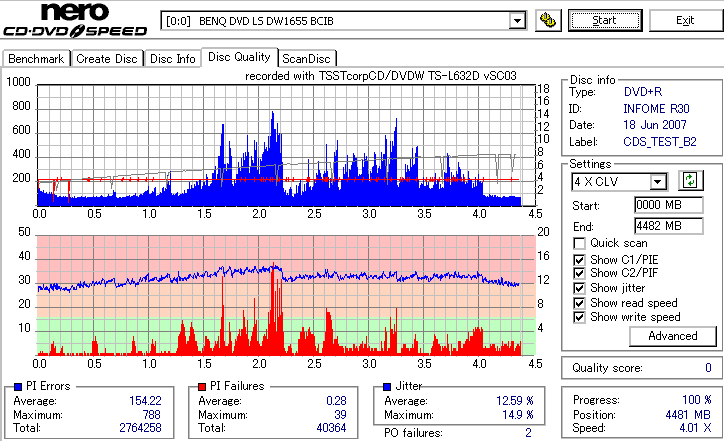This screenshot has width=724, height=441.
Task: Open the BENQ drive selection dropdown
Action: pyautogui.click(x=517, y=21)
